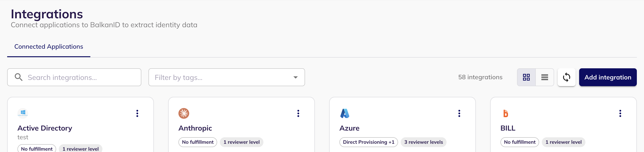Image resolution: width=644 pixels, height=152 pixels.
Task: Click Active Directory's 1 reviewer level tag
Action: 80,148
